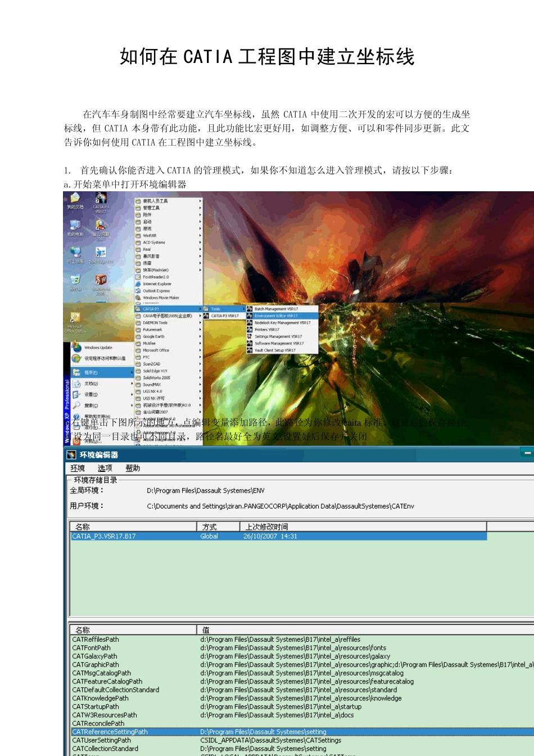Screen dimensions: 534x756
Task: Expand the 设置(S) Start menu item
Action: [102, 394]
